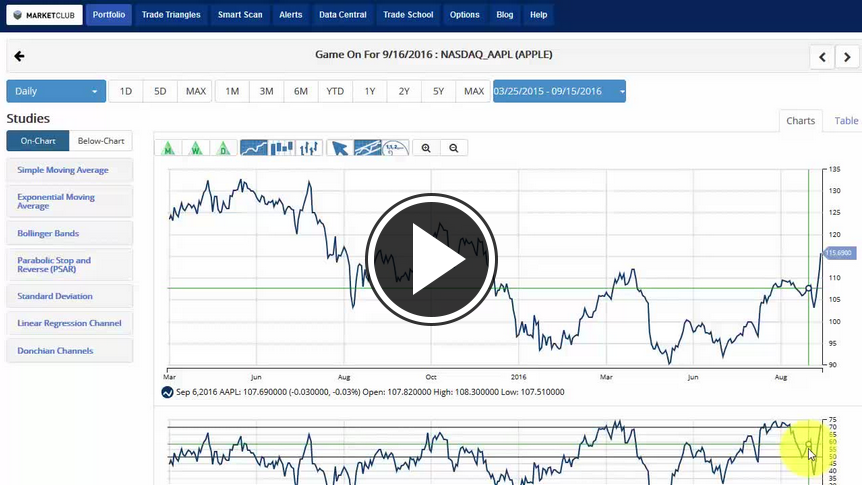Click the Game On For 9/16/2016 title
The width and height of the screenshot is (862, 485).
tap(433, 54)
